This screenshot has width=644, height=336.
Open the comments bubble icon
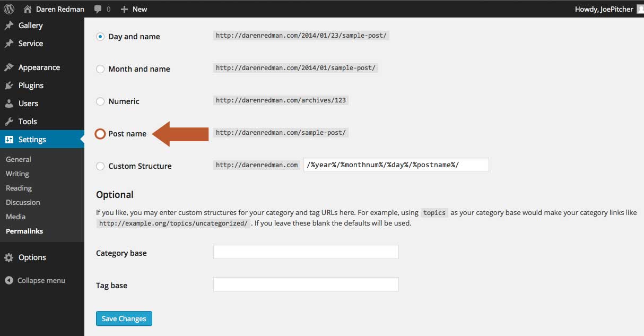98,10
